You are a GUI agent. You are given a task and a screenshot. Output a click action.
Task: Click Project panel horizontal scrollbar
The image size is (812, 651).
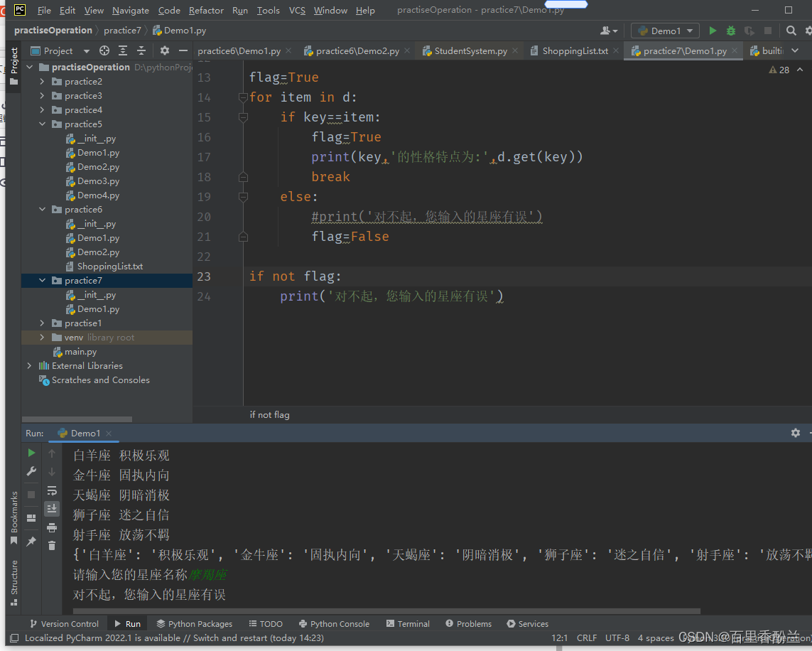point(77,419)
